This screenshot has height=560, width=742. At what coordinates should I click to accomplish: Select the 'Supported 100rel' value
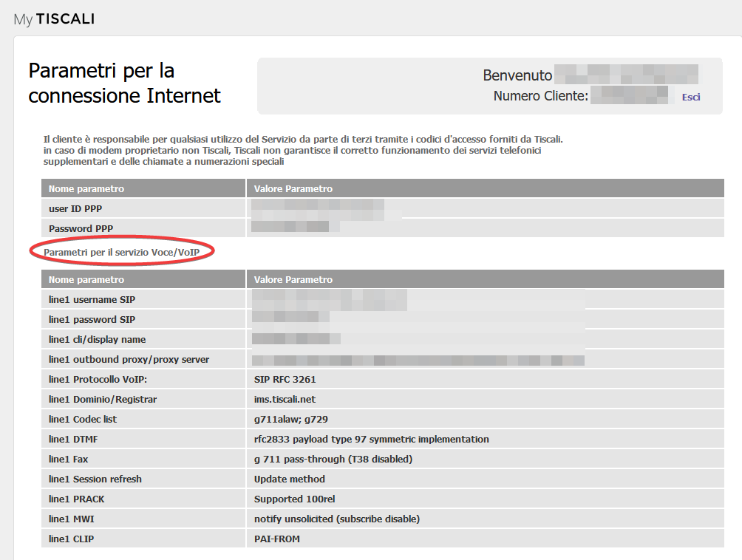[294, 499]
